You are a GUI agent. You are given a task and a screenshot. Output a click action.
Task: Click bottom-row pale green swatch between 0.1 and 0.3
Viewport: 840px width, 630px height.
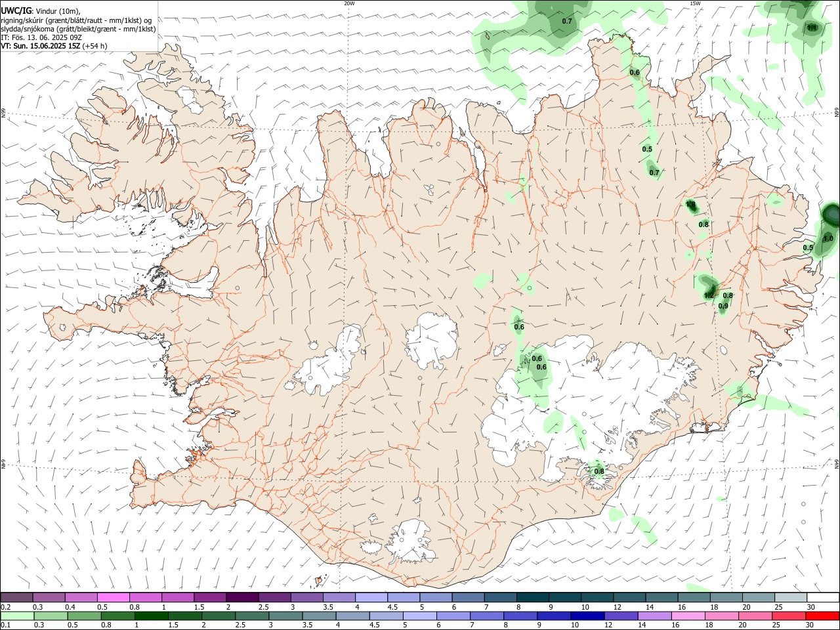point(18,616)
